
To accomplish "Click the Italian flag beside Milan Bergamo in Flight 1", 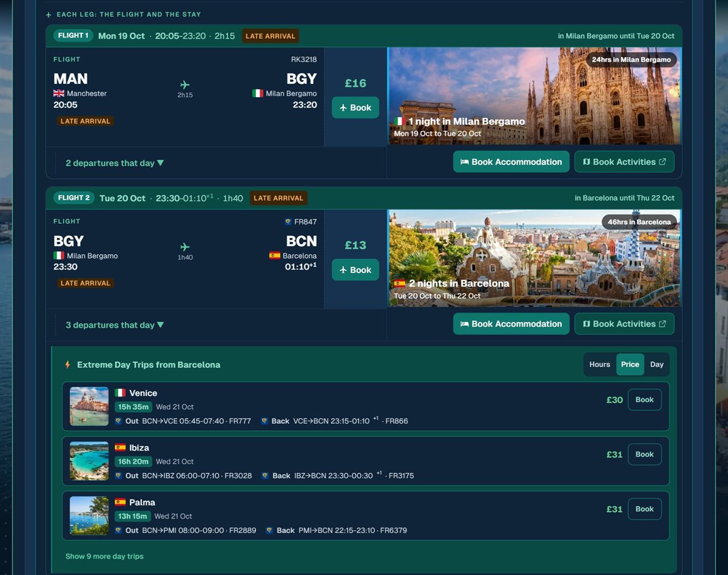I will pyautogui.click(x=258, y=94).
